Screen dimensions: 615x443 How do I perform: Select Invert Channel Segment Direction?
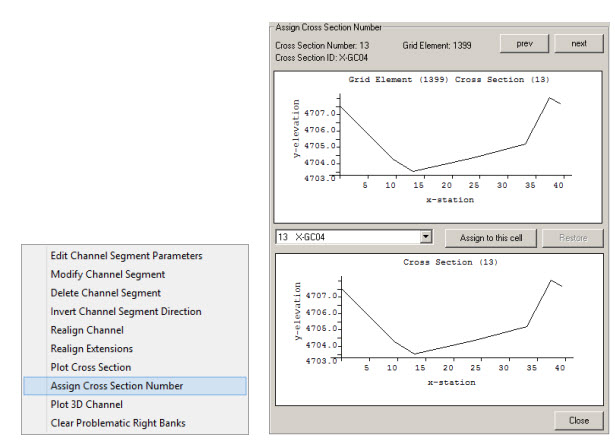tap(126, 312)
